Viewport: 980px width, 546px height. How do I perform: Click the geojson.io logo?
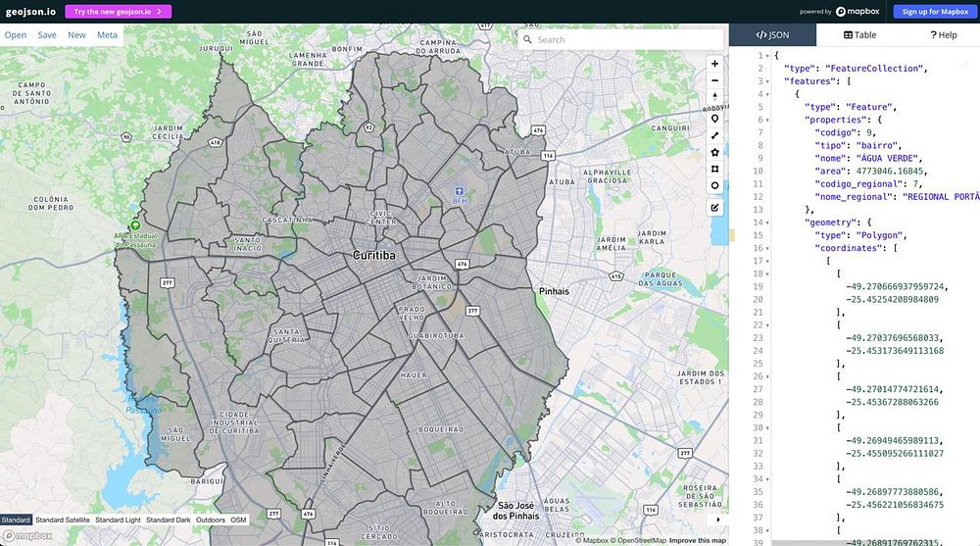[x=30, y=11]
